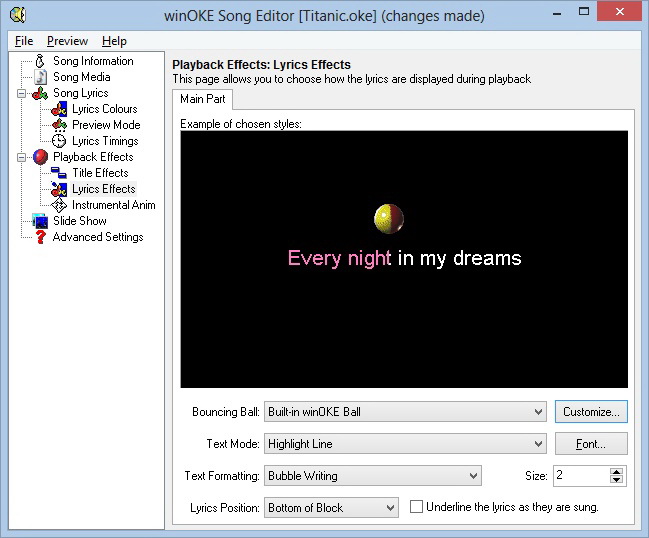Image resolution: width=649 pixels, height=538 pixels.
Task: Click the Font... button
Action: coord(591,444)
